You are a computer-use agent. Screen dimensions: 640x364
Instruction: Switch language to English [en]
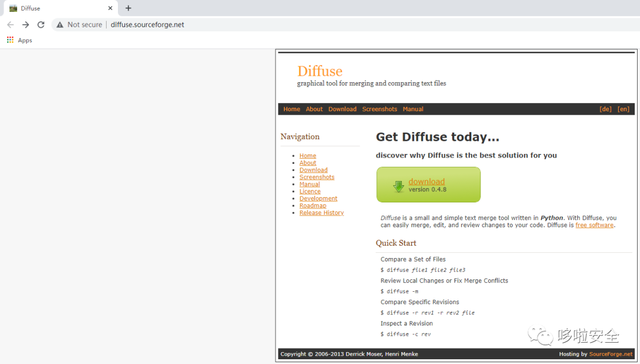tap(623, 109)
